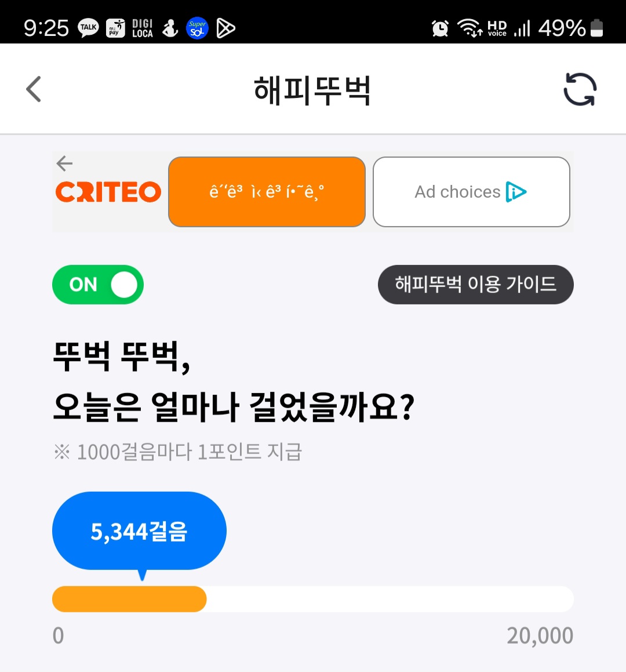Turn off the green ON step-tracking switch
626x672 pixels.
(98, 285)
